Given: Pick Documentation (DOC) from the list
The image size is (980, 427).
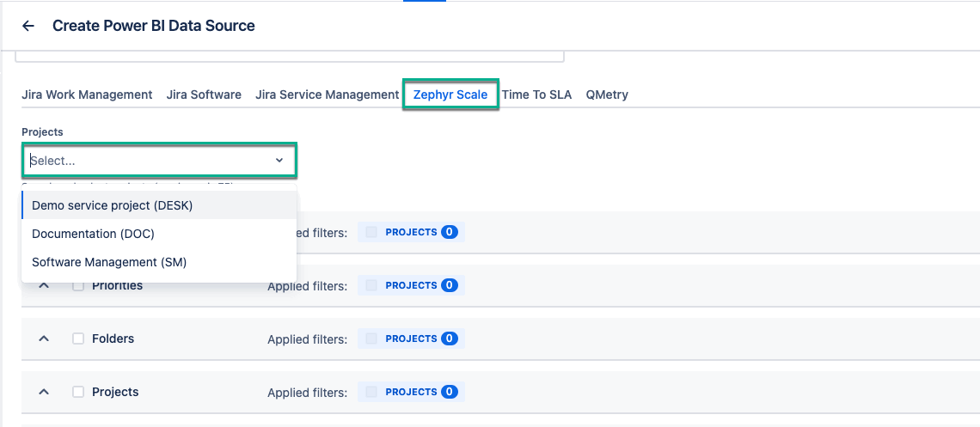Looking at the screenshot, I should tap(93, 234).
